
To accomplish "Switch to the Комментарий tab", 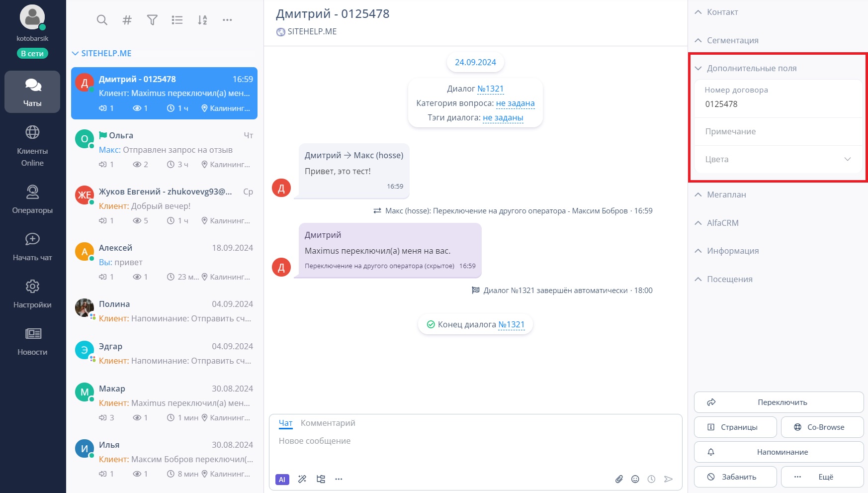I will [328, 423].
